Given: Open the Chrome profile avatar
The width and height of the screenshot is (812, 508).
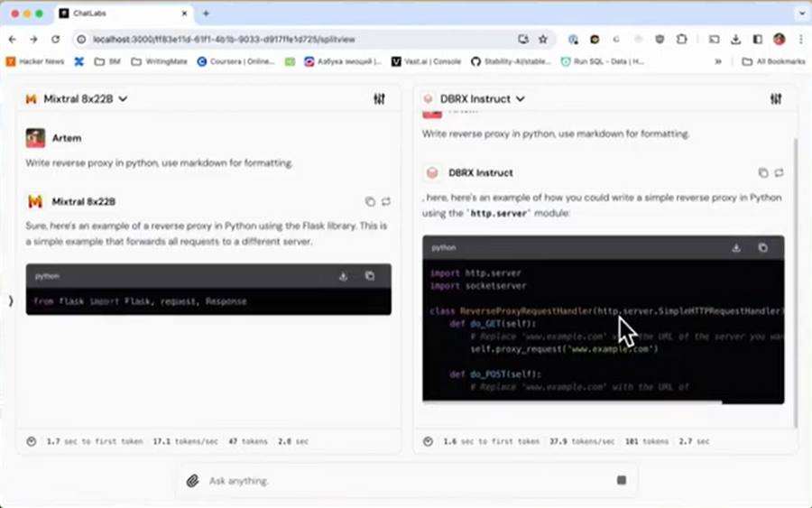Looking at the screenshot, I should (779, 40).
